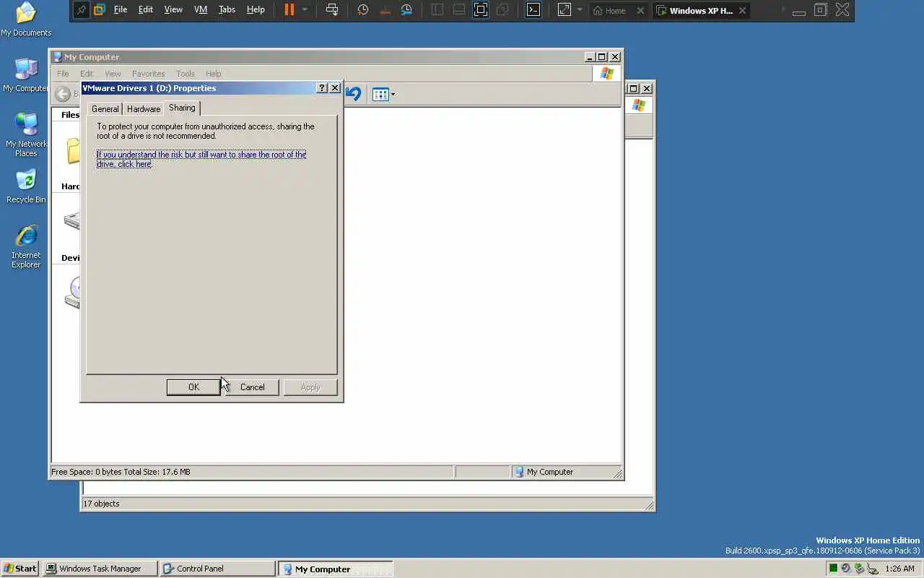Screen dimensions: 924x578
Task: Click the 17 objects status bar text
Action: (101, 504)
